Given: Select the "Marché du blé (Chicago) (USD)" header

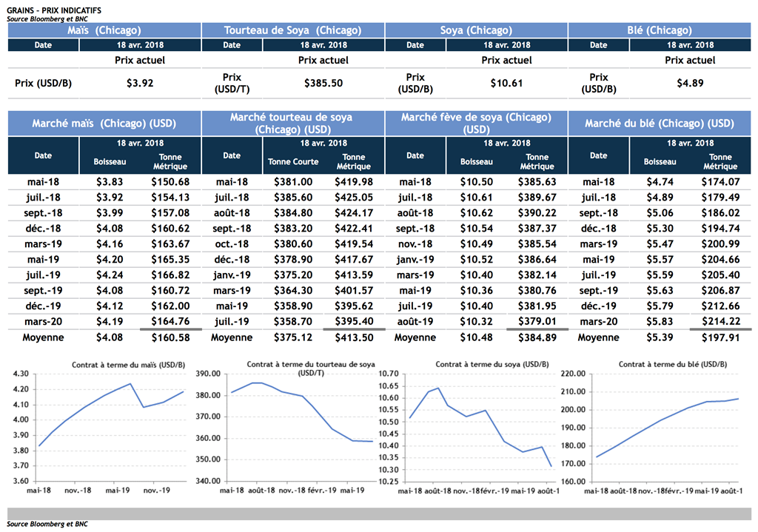Looking at the screenshot, I should [x=659, y=124].
